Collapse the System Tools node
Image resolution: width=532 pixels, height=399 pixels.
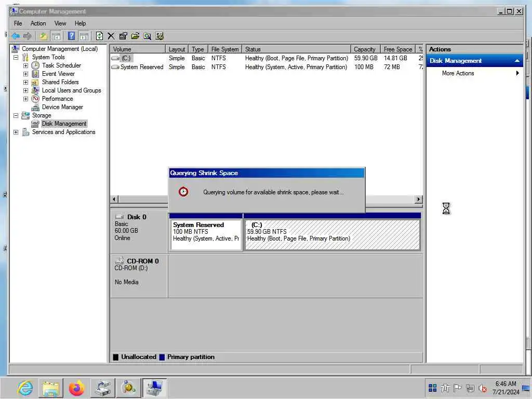click(16, 57)
